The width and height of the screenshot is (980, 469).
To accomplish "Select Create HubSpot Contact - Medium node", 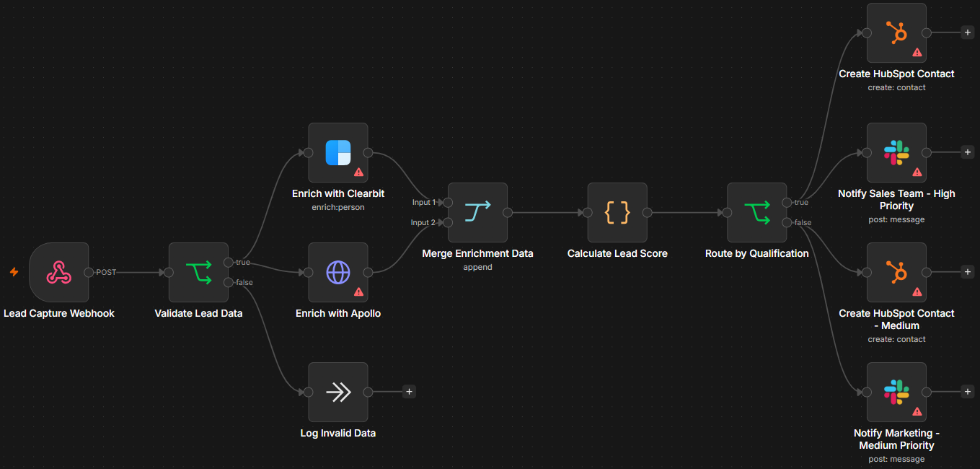I will (897, 273).
